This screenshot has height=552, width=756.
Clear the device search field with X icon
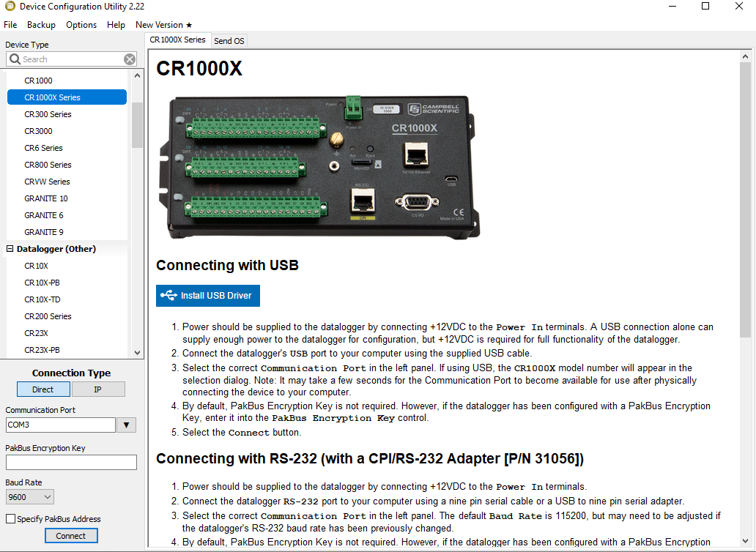tap(130, 59)
